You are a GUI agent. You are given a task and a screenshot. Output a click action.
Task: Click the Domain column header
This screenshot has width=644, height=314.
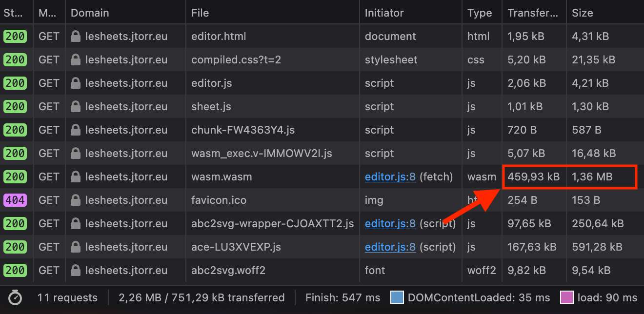click(x=90, y=12)
